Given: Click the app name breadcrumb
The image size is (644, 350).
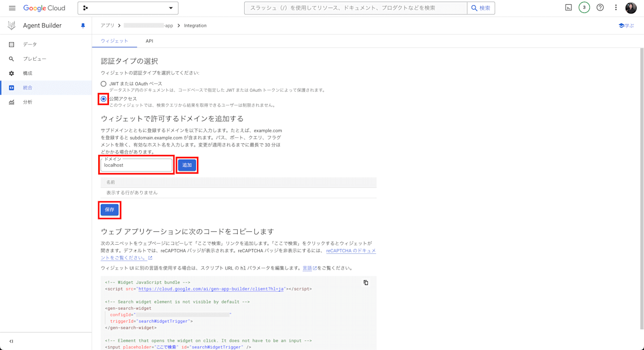Looking at the screenshot, I should [148, 26].
